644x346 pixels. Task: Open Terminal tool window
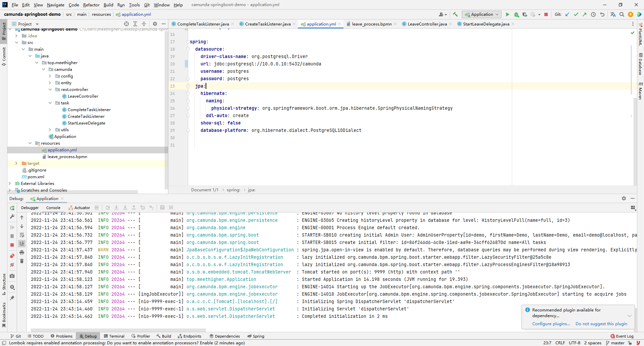114,336
